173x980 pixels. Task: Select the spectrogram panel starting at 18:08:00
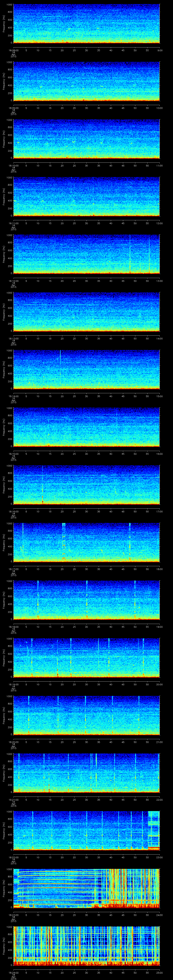86,24
